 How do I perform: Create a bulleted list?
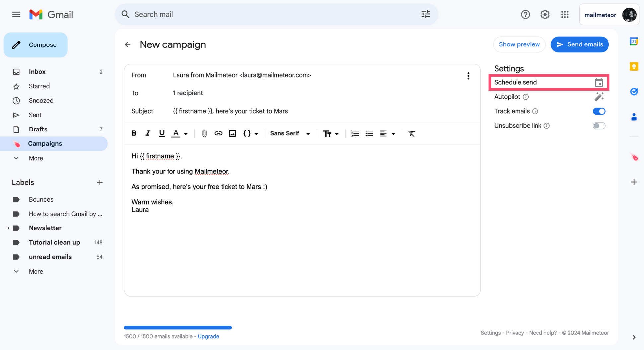(369, 133)
